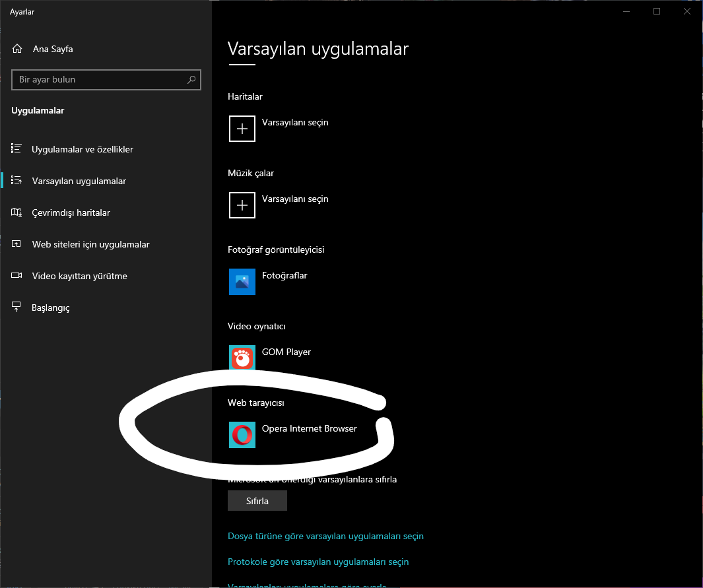The height and width of the screenshot is (588, 703).
Task: Maximize the Ayarlar window
Action: click(x=657, y=11)
